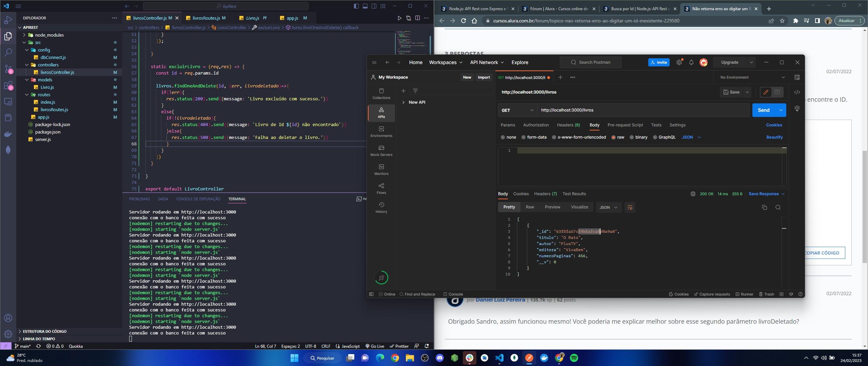Click the Send button in Postman

click(x=765, y=109)
